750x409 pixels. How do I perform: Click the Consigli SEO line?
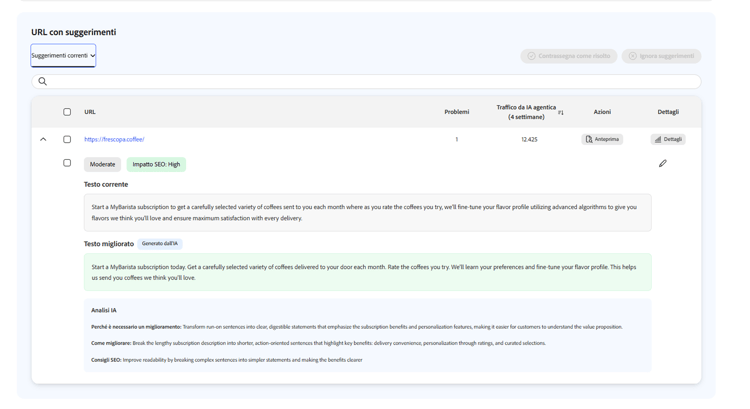tap(227, 360)
